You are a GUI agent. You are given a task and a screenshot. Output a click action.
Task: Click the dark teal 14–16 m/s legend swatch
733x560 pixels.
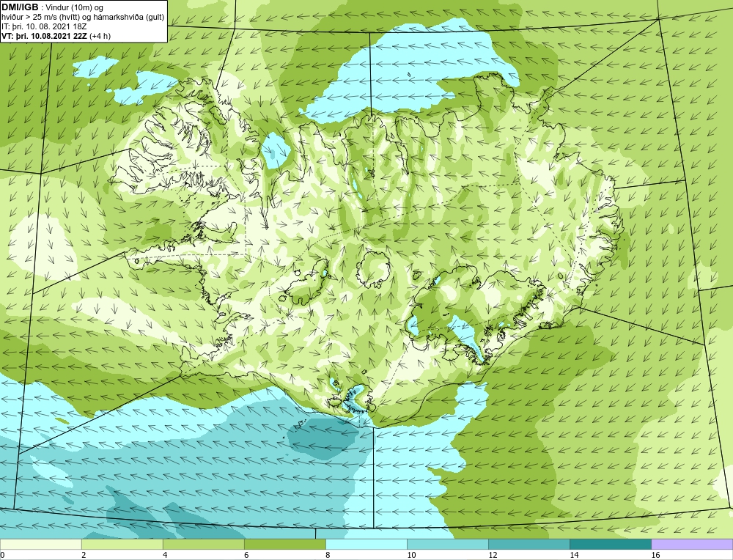point(611,544)
